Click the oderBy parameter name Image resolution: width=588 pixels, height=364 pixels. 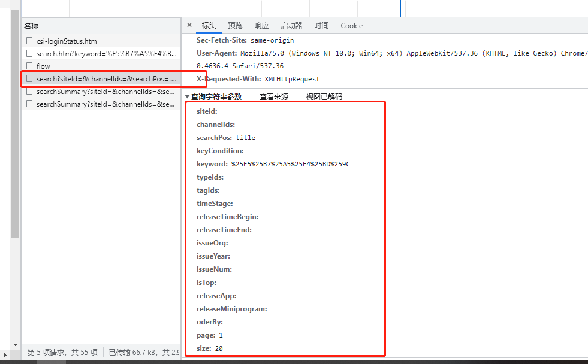[x=210, y=322]
